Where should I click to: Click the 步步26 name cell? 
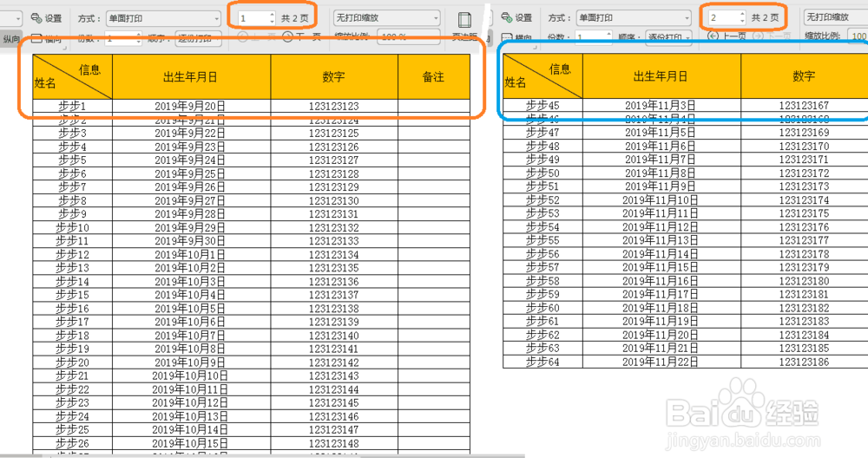(73, 443)
